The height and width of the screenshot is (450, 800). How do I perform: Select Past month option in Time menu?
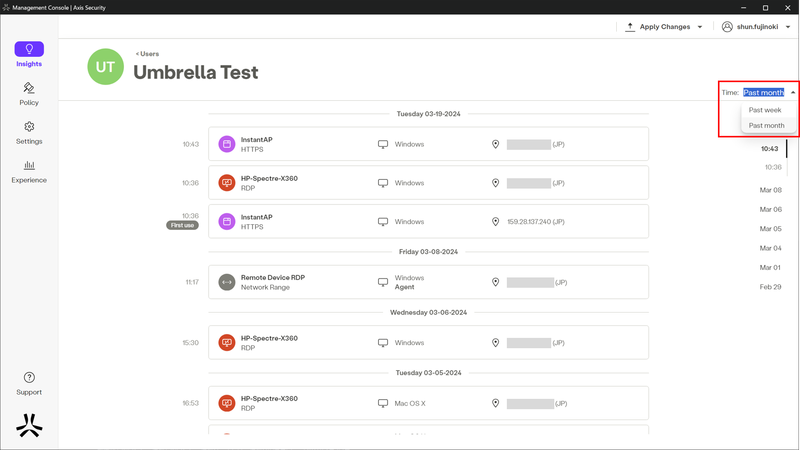769,126
